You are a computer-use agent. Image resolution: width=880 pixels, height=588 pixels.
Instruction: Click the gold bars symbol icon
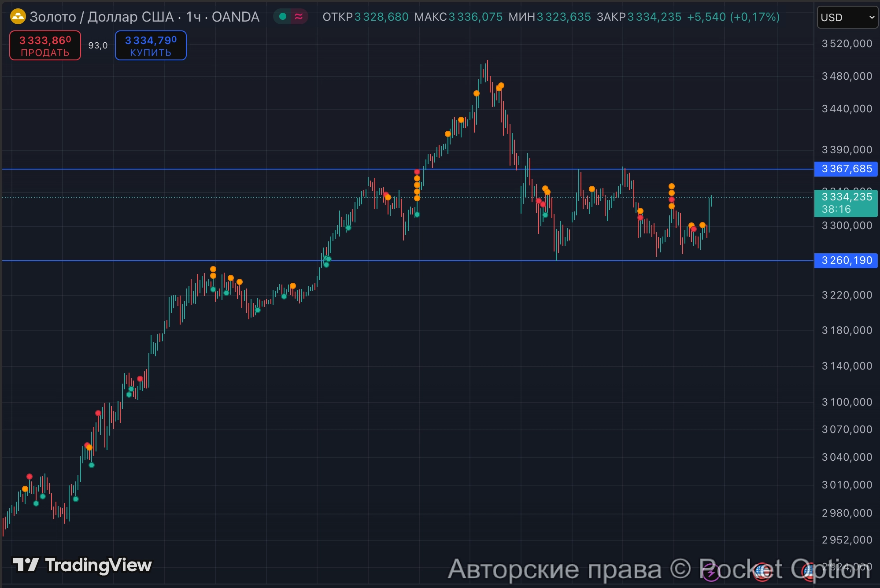point(18,17)
